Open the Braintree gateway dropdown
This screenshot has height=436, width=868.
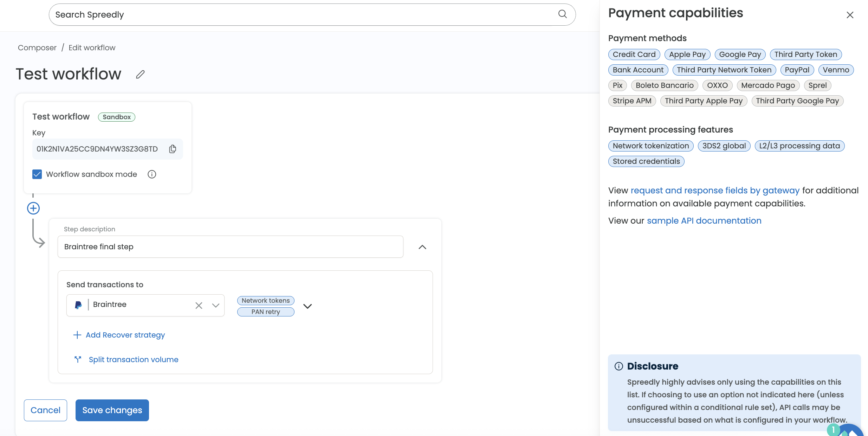[x=216, y=306]
